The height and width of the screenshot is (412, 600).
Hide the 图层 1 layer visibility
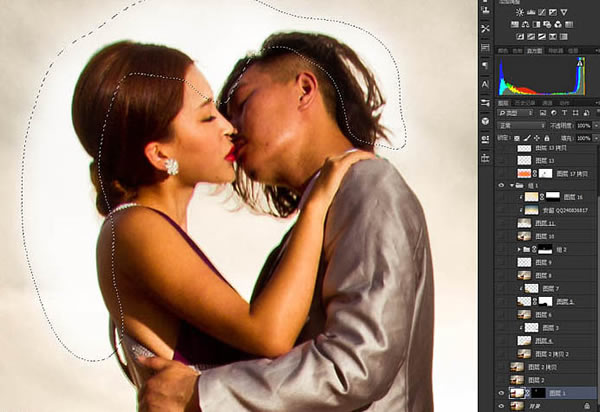pos(501,393)
